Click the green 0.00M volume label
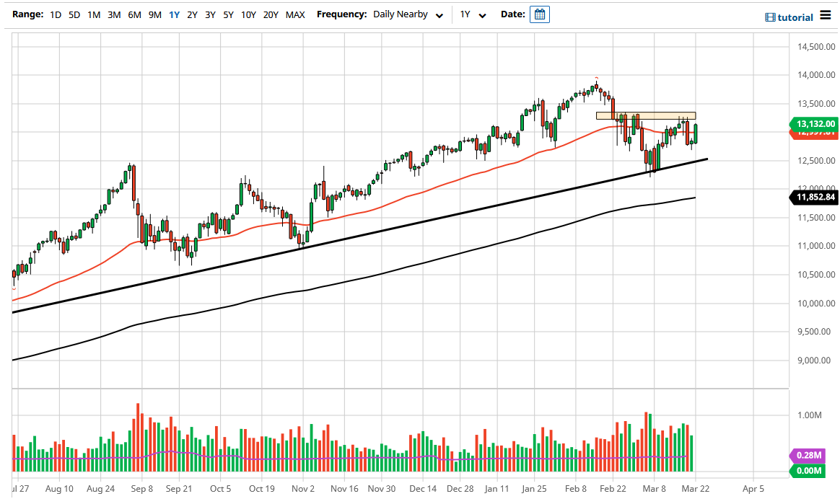 point(808,471)
